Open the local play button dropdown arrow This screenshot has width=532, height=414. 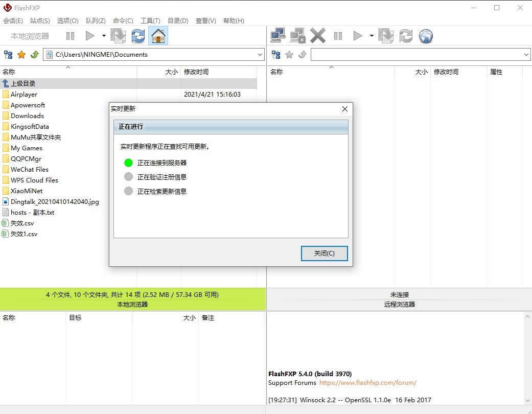(104, 36)
